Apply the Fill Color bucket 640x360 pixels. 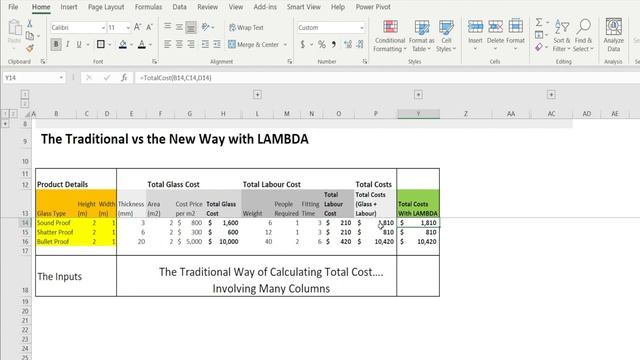(x=122, y=44)
